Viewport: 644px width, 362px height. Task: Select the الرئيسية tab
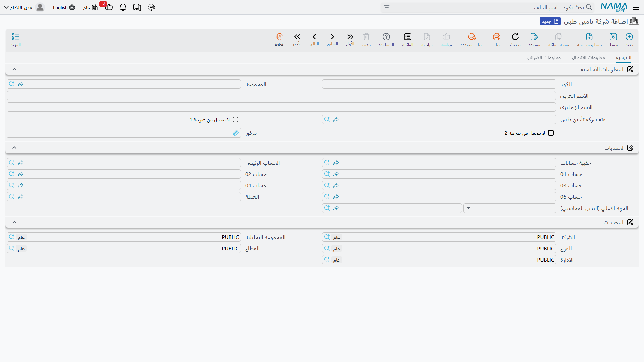pos(624,58)
